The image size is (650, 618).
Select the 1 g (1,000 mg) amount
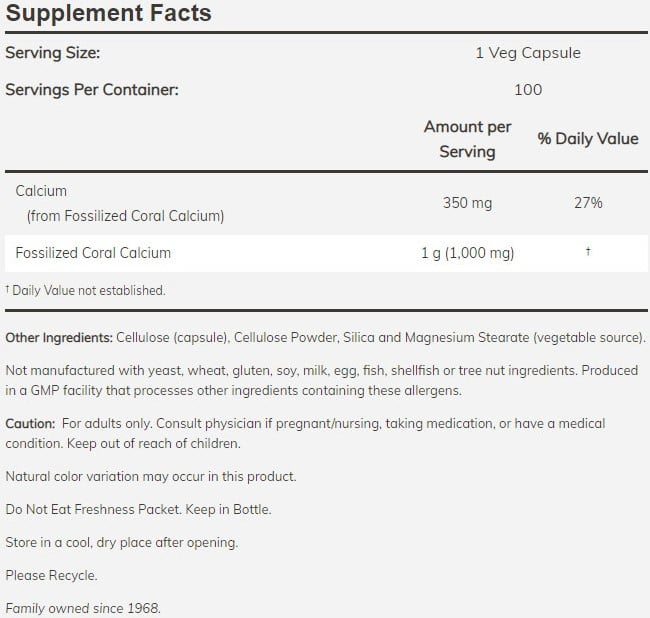click(x=467, y=253)
